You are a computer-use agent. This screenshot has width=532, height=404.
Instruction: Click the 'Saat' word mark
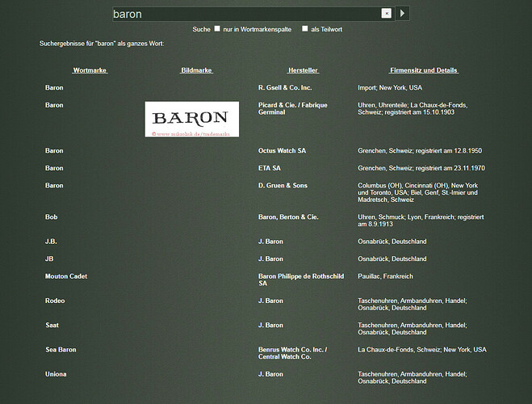(x=52, y=326)
